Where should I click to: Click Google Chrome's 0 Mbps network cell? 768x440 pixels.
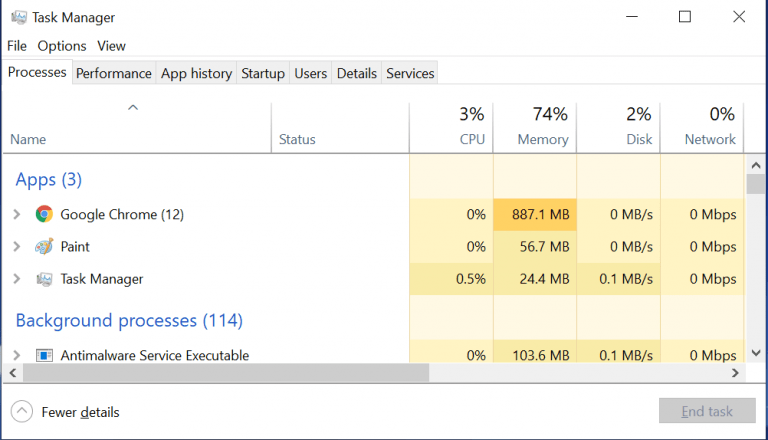pyautogui.click(x=702, y=214)
